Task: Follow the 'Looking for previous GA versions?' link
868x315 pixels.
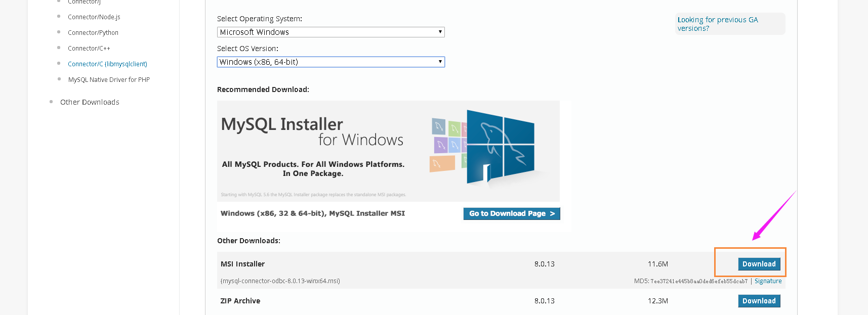Action: (x=718, y=24)
